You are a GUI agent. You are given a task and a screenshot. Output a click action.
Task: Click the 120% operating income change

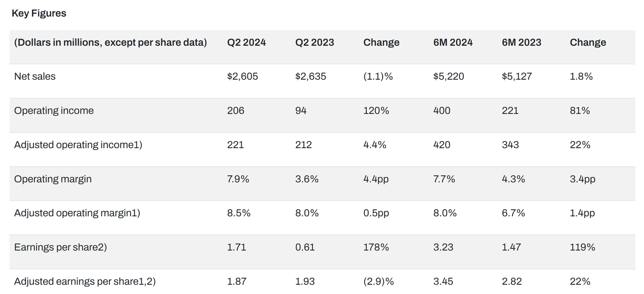[x=376, y=110]
